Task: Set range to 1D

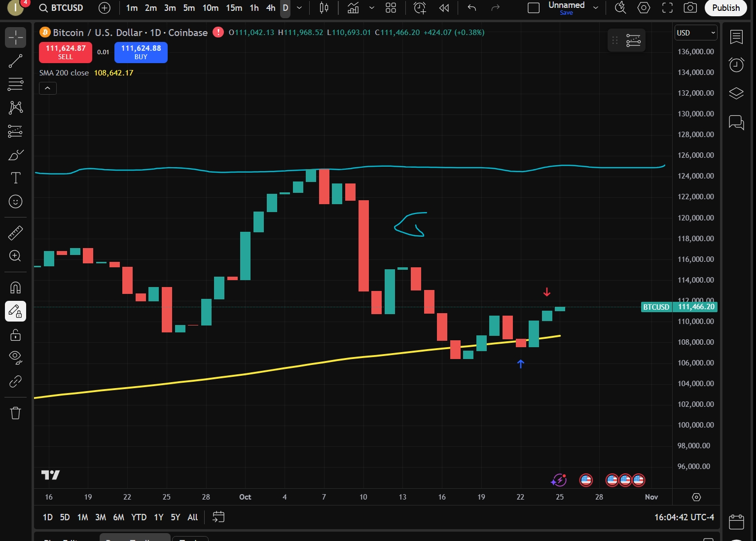Action: tap(47, 517)
